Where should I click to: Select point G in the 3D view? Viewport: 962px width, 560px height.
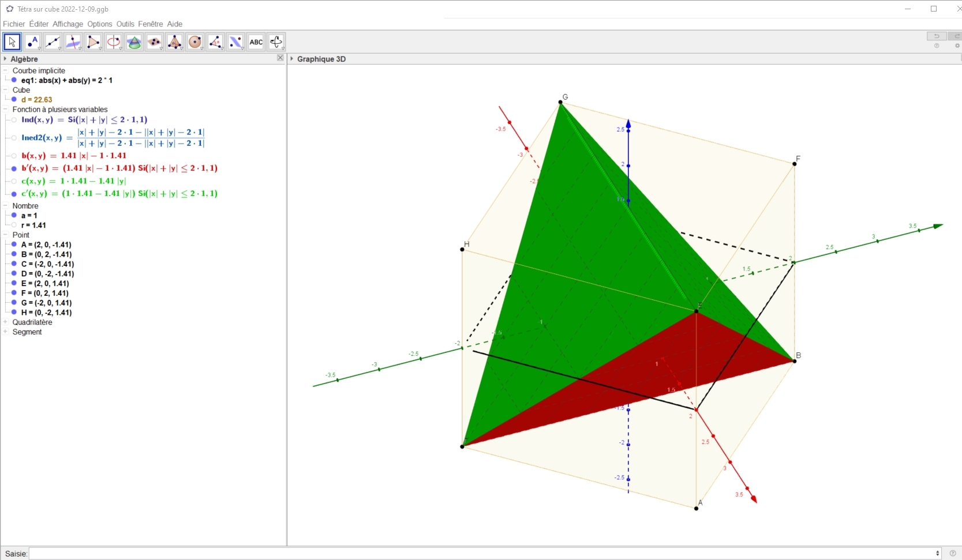click(560, 102)
